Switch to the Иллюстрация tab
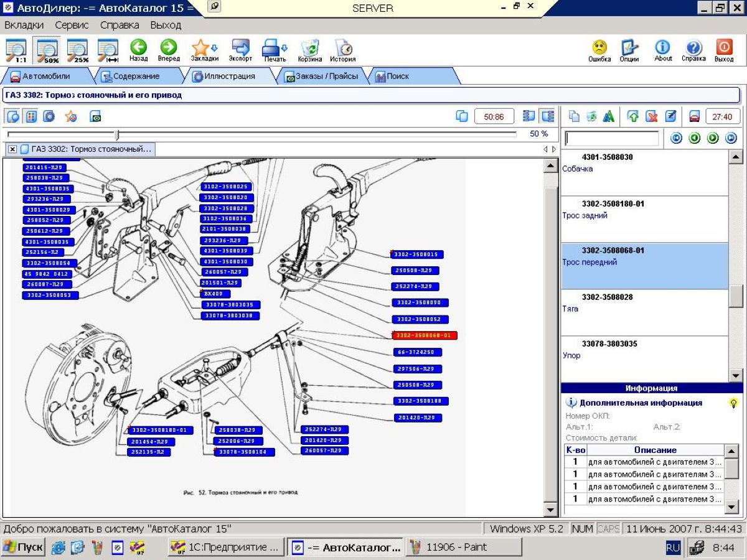This screenshot has height=560, width=747. coord(230,77)
